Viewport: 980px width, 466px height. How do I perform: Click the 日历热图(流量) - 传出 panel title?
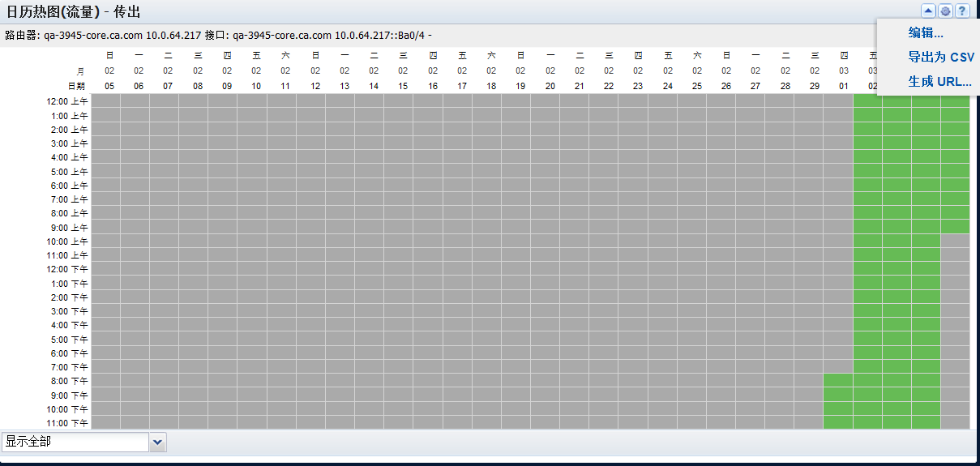(74, 11)
